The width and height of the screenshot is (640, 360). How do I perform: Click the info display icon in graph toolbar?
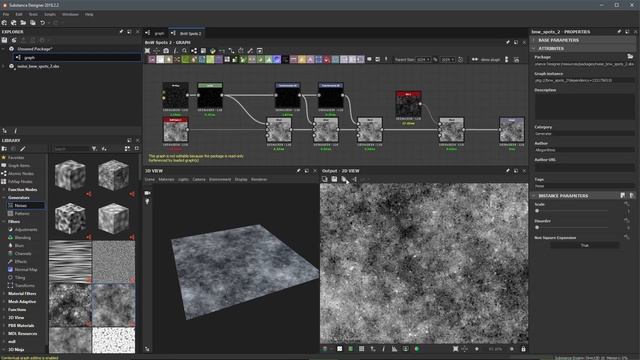point(175,51)
